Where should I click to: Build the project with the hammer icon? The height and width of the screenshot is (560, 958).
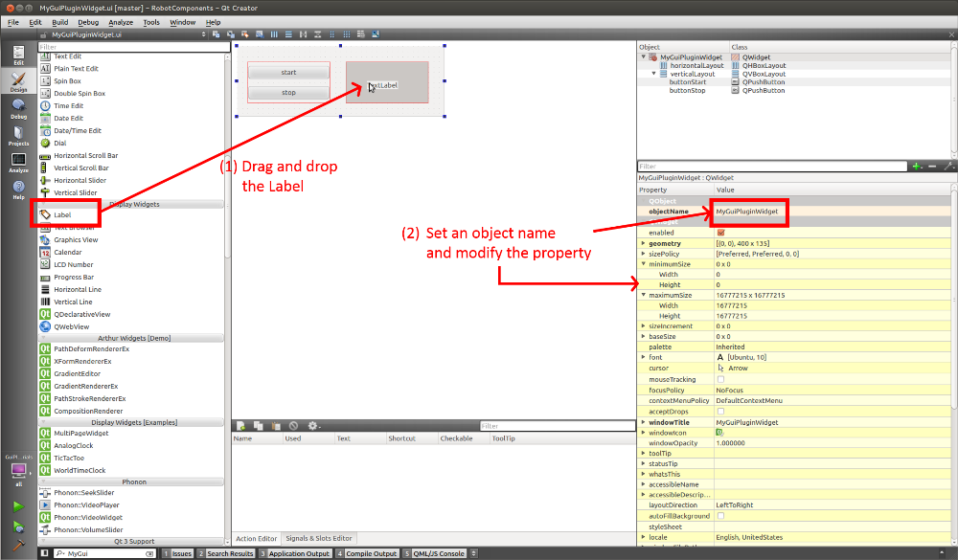(18, 545)
